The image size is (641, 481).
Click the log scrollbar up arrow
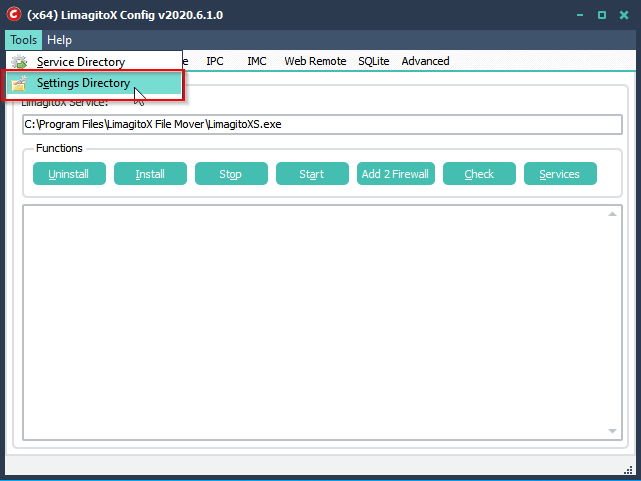(x=612, y=214)
